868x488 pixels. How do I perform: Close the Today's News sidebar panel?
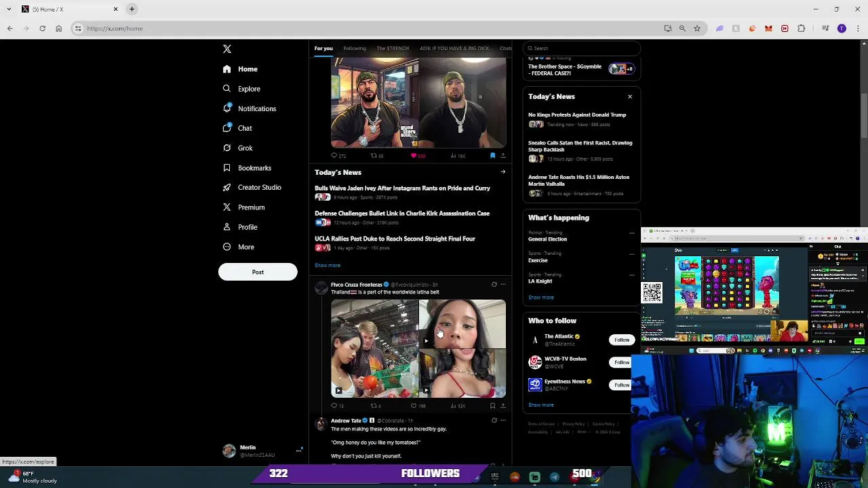[630, 96]
